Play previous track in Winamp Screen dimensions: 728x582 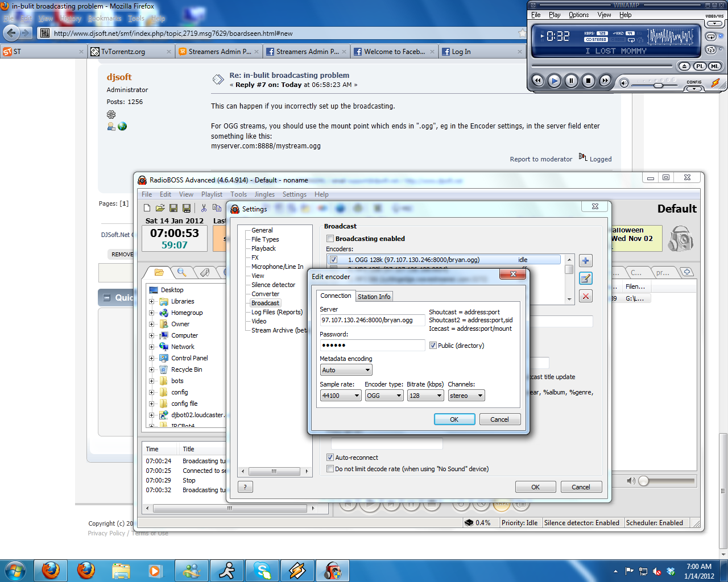[537, 81]
